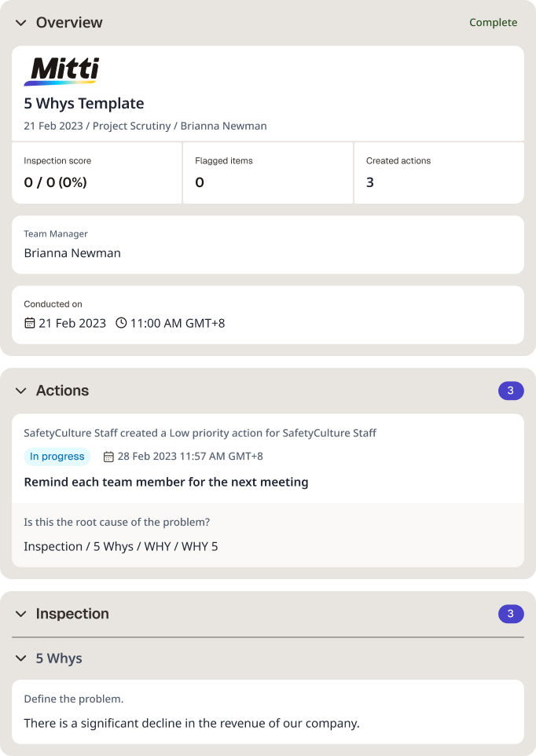Click the Actions count badge showing 3
536x756 pixels.
pyautogui.click(x=511, y=391)
